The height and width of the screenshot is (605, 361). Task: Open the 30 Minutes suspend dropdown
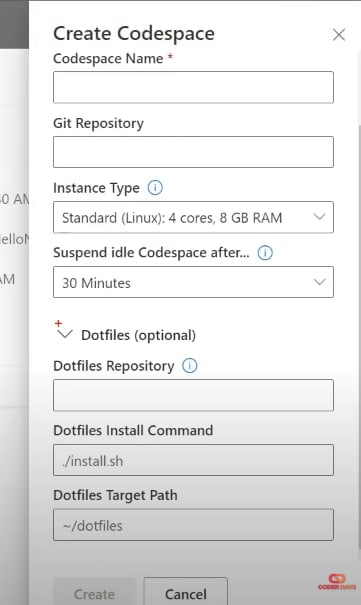[193, 282]
